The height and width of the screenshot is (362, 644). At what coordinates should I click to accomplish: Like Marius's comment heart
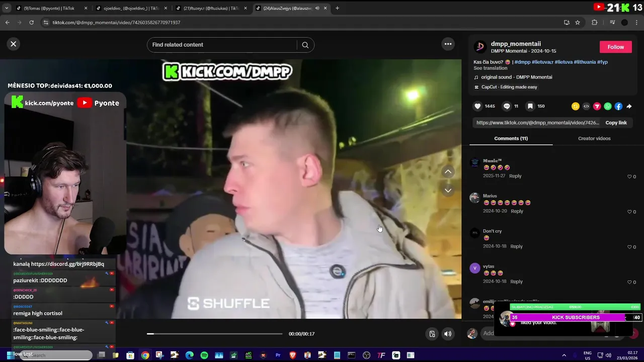pos(629,212)
